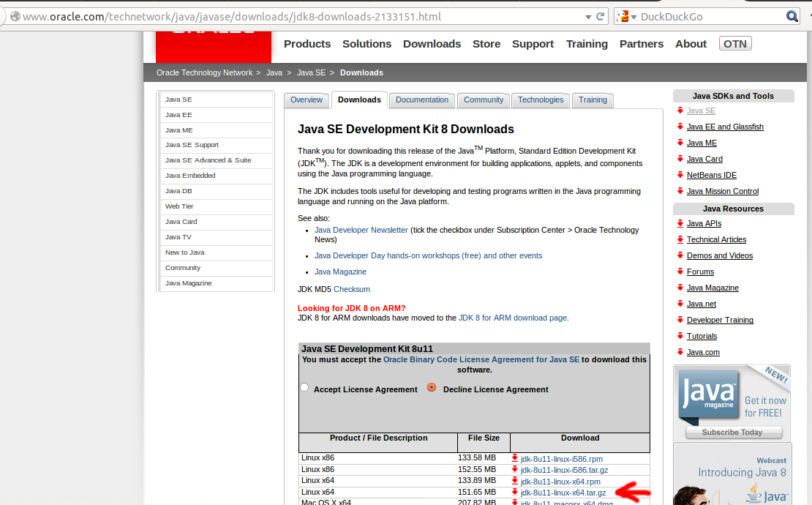Open the Downloads top menu
Viewport: 812px width, 505px height.
[x=432, y=44]
